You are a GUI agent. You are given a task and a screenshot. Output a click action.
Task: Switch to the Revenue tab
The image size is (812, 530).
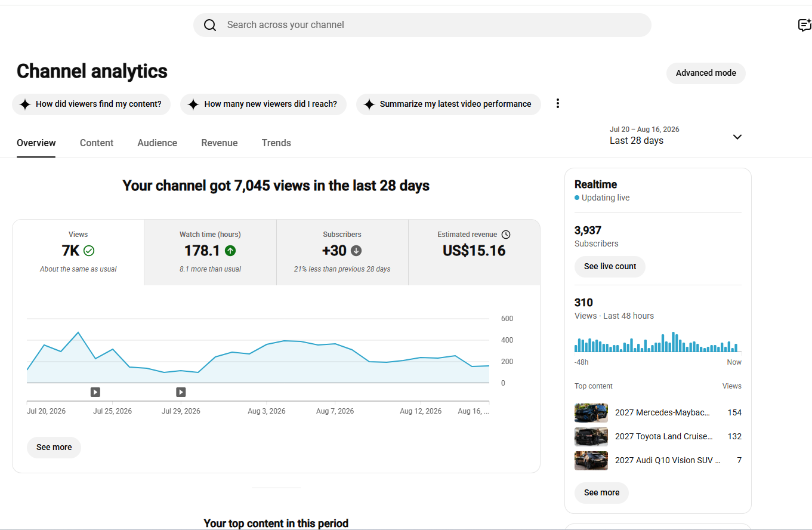point(220,143)
